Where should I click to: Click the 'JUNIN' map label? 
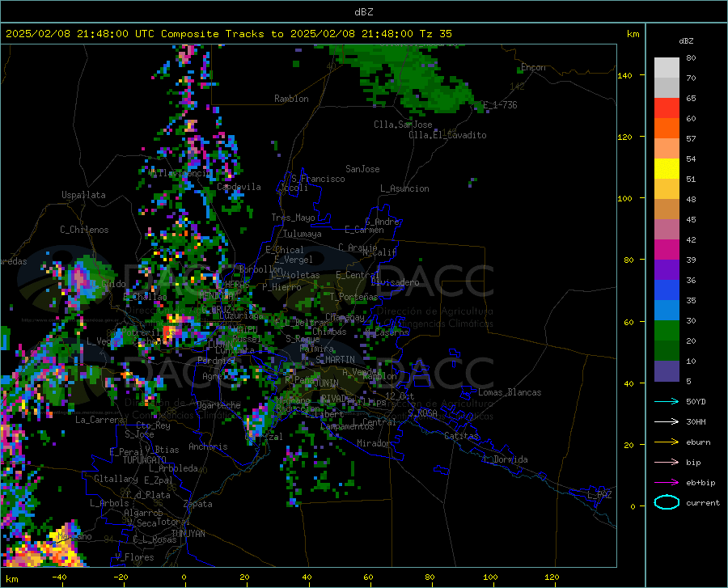pyautogui.click(x=327, y=383)
